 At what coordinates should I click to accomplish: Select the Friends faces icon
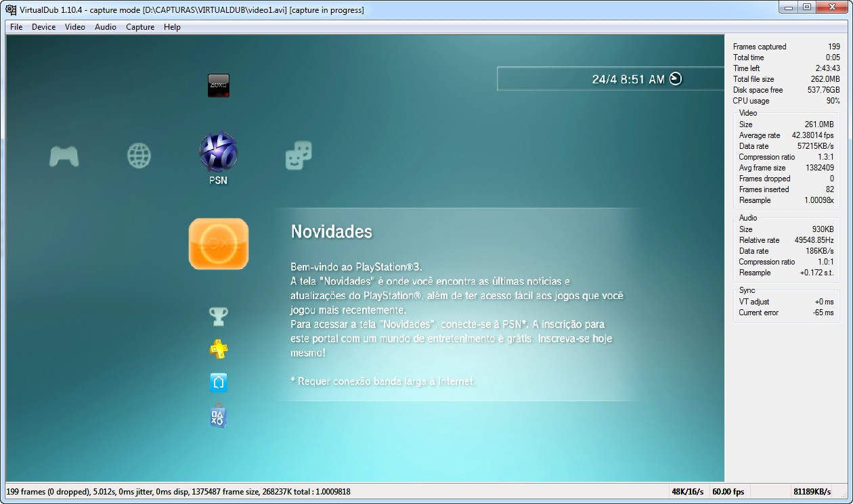299,156
